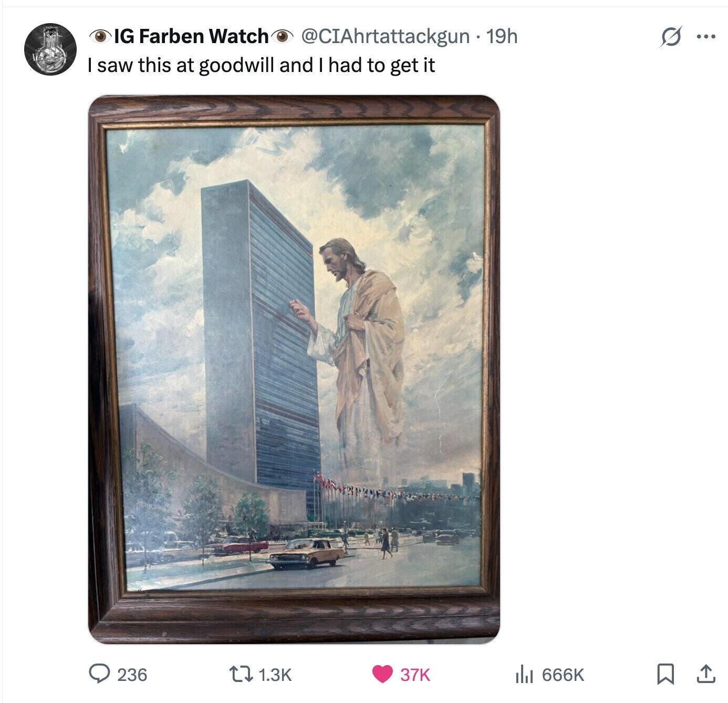This screenshot has height=703, width=728.
Task: Click the 236 replies count
Action: 132,674
